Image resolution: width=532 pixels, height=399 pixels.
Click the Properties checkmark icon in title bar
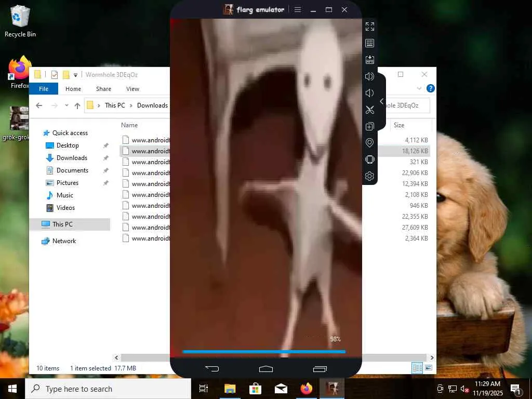[x=54, y=75]
